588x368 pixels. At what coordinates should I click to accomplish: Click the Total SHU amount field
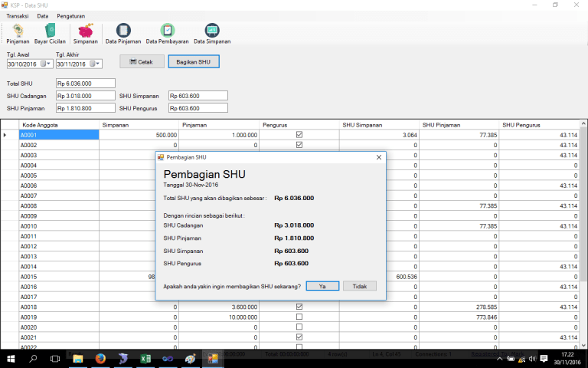(x=84, y=83)
